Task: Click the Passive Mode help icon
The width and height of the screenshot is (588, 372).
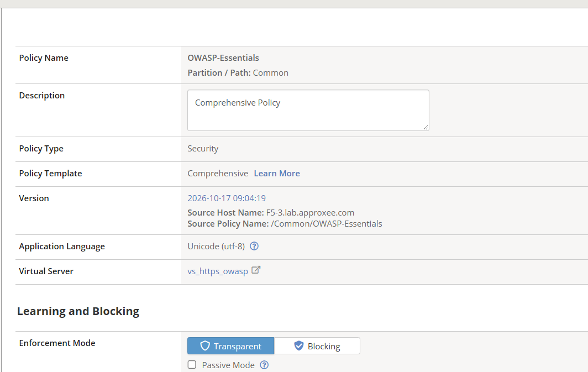Action: click(x=264, y=365)
